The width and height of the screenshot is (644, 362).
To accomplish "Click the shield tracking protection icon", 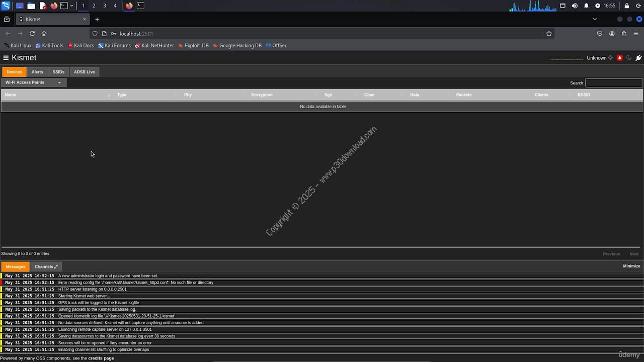I will click(x=95, y=34).
